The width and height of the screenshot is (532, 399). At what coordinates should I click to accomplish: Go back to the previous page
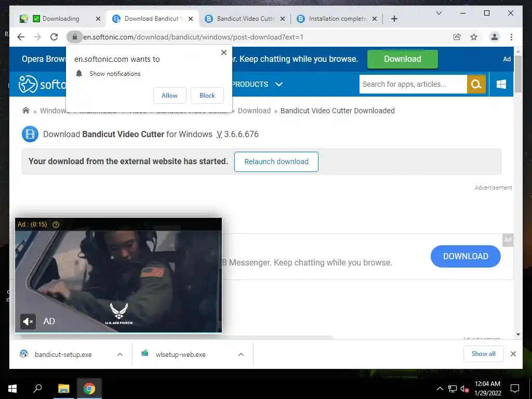tap(21, 37)
